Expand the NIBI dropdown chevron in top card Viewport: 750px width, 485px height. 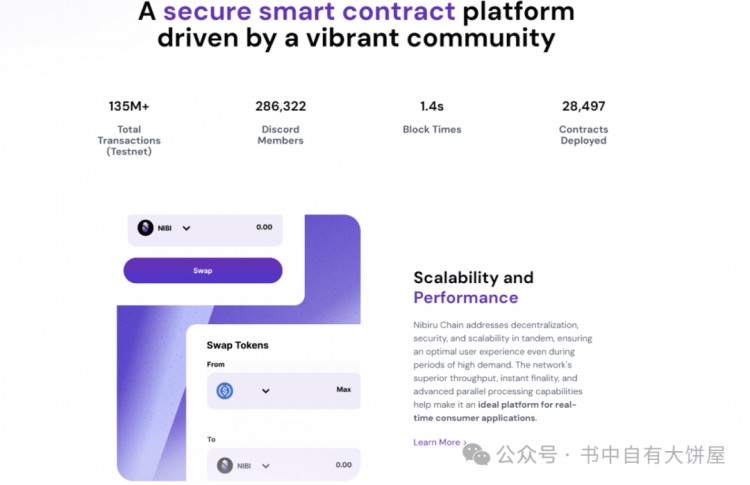click(x=187, y=228)
